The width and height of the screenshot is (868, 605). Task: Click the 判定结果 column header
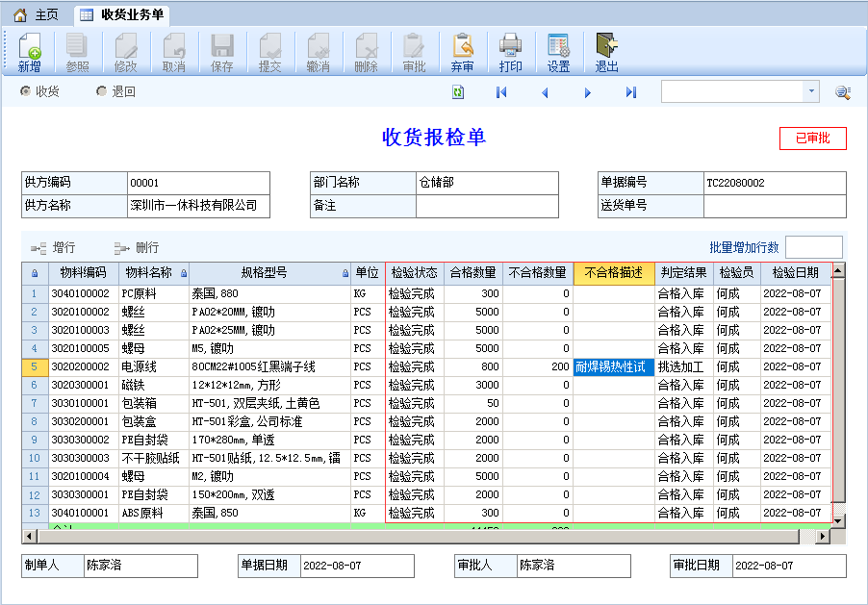[683, 273]
